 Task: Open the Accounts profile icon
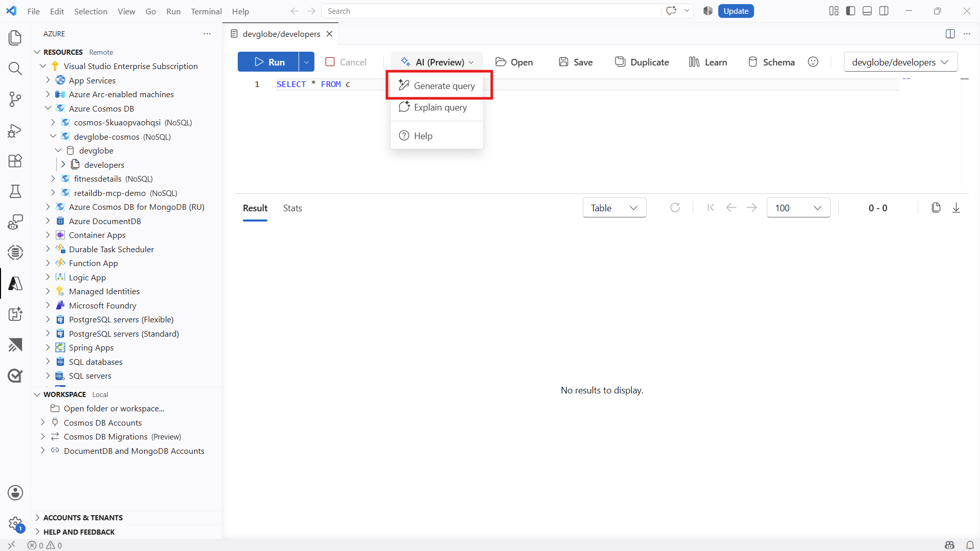click(15, 493)
